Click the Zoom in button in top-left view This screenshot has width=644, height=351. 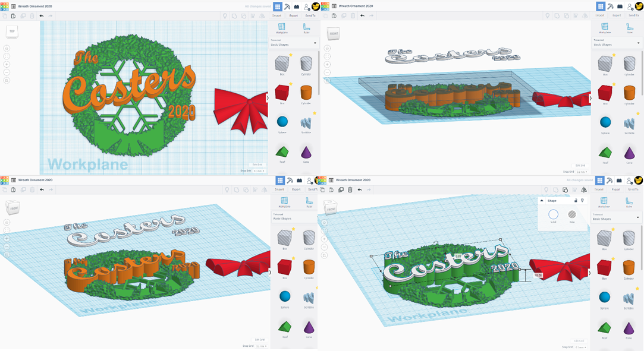click(7, 64)
